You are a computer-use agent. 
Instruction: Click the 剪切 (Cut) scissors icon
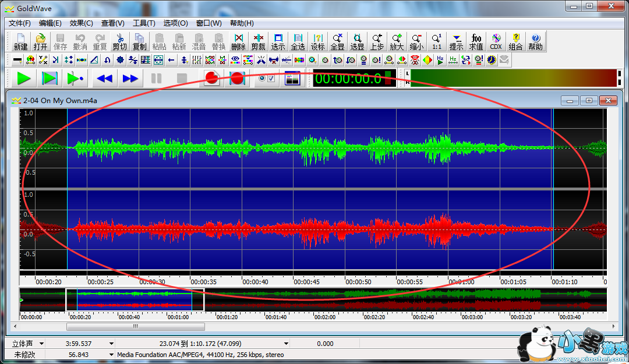pyautogui.click(x=119, y=41)
